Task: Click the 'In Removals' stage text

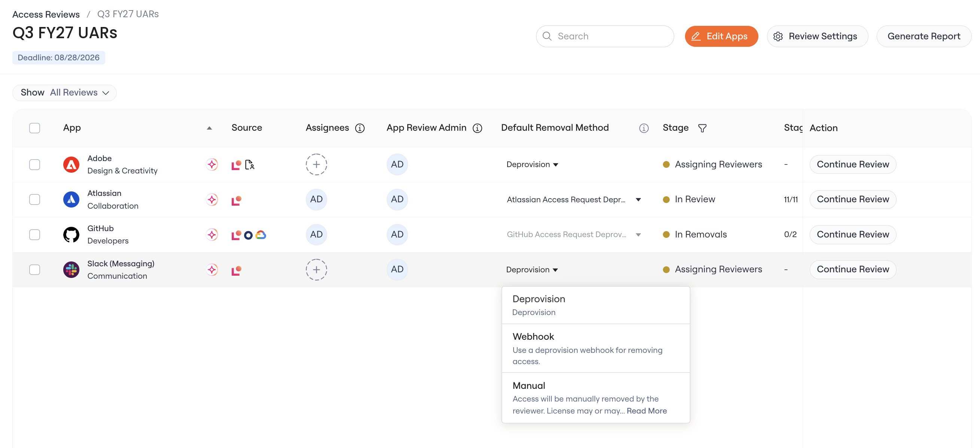Action: tap(701, 234)
